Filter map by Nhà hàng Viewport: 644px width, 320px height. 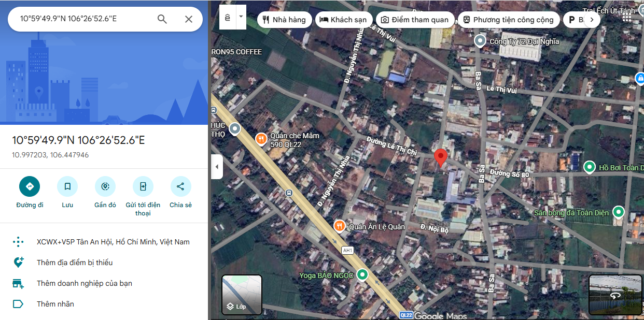(x=284, y=20)
